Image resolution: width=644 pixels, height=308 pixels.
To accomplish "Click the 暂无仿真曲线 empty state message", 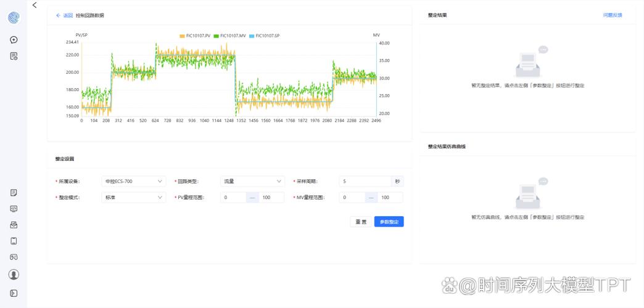I will (x=528, y=217).
